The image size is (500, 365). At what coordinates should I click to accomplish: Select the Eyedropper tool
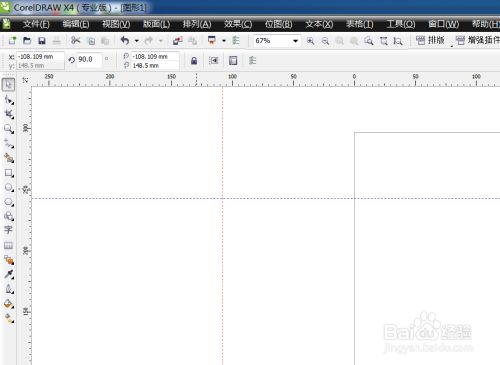coord(9,274)
